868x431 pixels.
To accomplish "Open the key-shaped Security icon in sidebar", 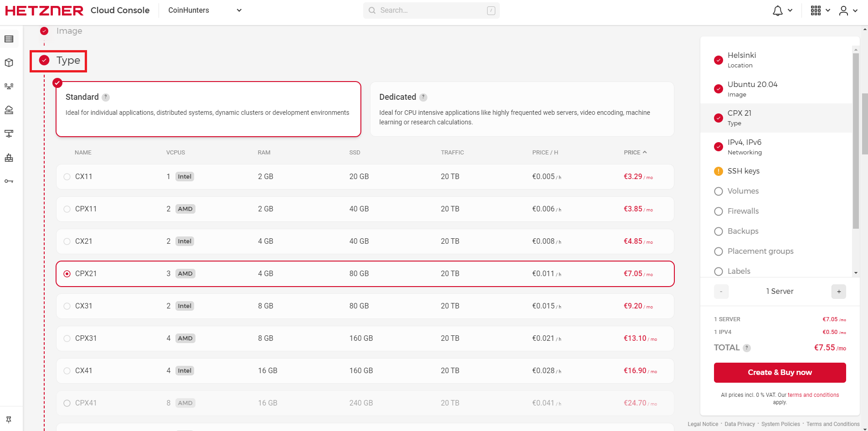I will tap(9, 181).
